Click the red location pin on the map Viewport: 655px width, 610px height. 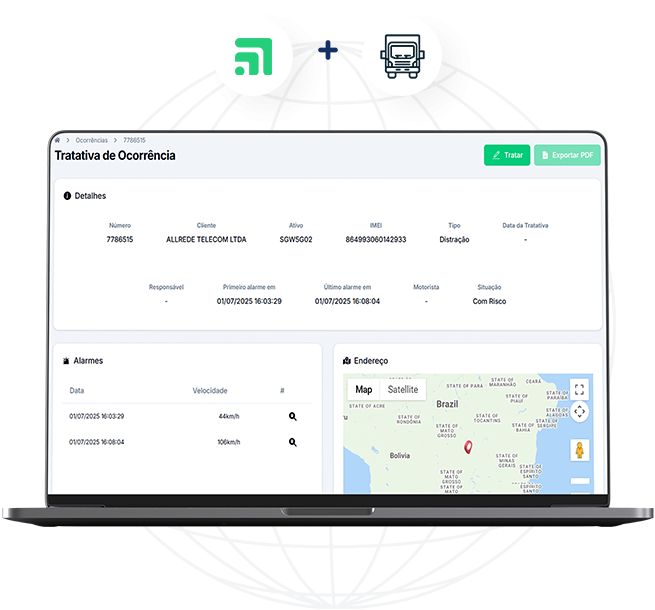(x=468, y=447)
